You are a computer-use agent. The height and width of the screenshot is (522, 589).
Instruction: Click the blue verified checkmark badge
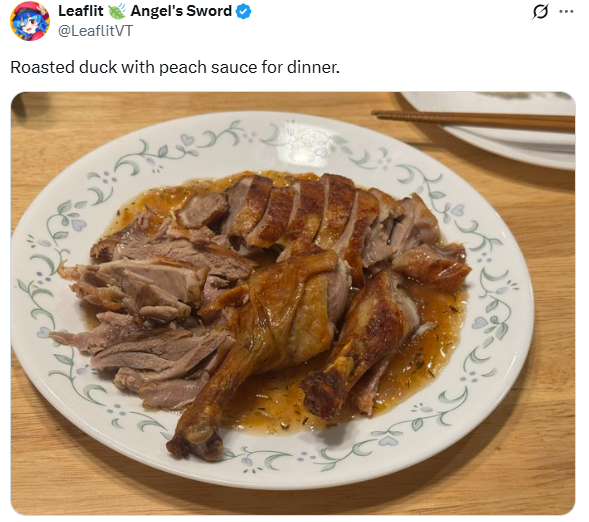[x=243, y=12]
